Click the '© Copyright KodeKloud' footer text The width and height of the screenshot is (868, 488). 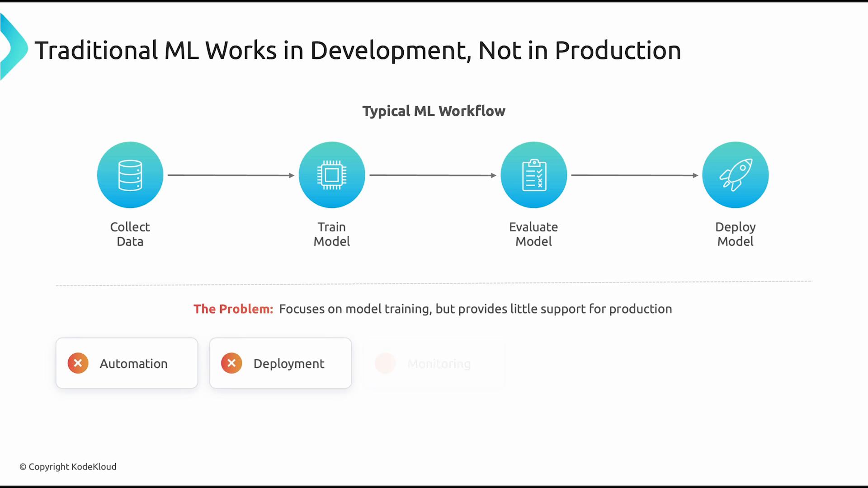[x=68, y=467]
